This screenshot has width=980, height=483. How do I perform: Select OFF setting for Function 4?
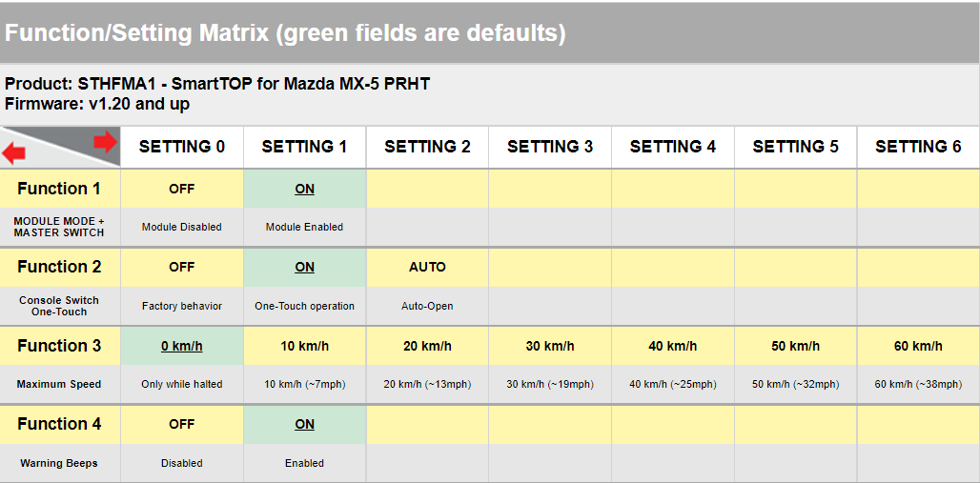coord(182,424)
